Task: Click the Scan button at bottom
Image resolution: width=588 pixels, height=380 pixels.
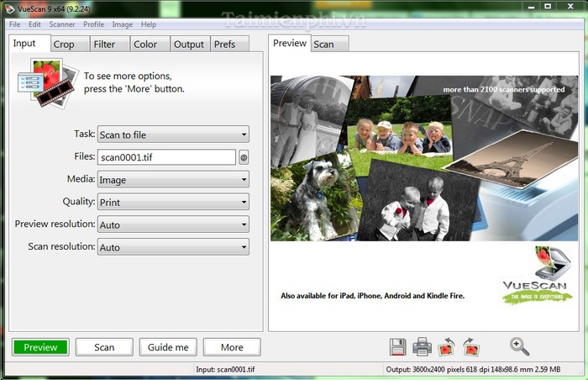Action: point(104,347)
